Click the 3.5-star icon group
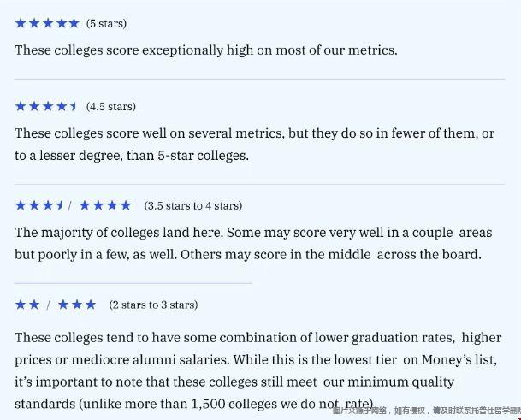Image resolution: width=521 pixels, height=420 pixels. [x=38, y=205]
